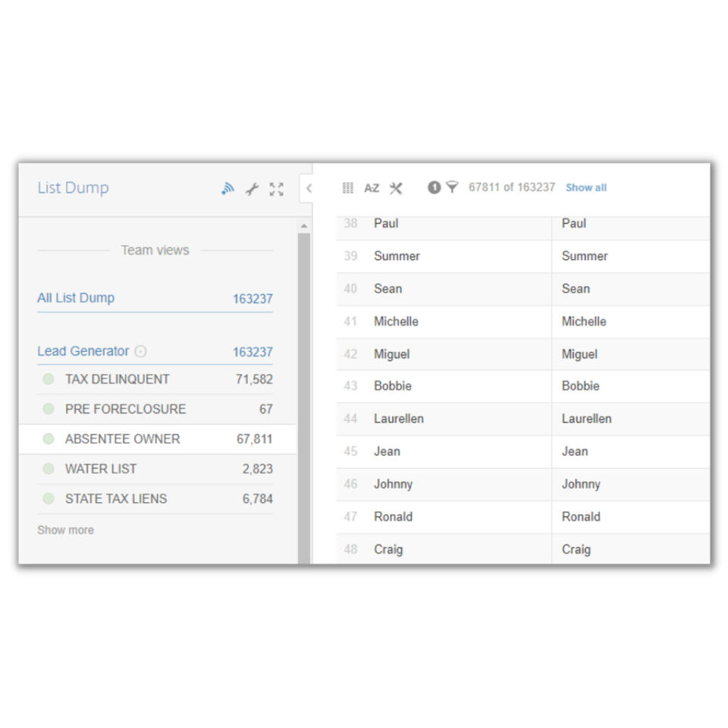
Task: Switch to the PRE FORECLOSURE view
Action: click(125, 409)
